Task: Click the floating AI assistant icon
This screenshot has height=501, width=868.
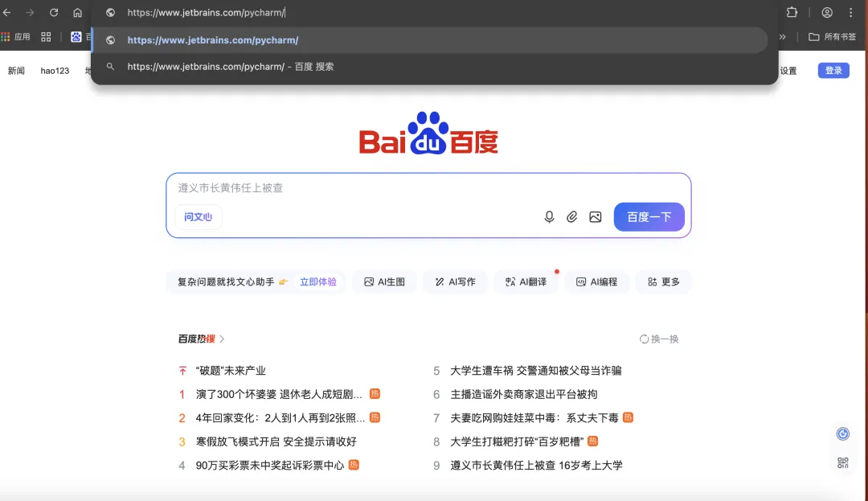Action: [x=842, y=434]
